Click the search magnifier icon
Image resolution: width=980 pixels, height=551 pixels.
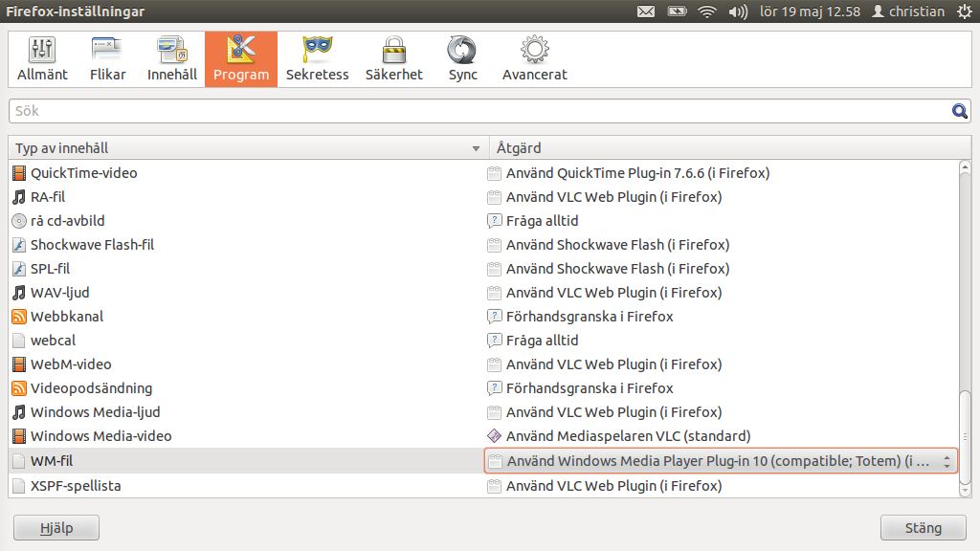(959, 111)
